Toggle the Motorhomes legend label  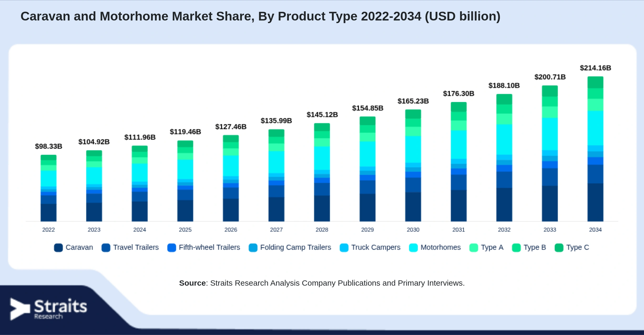click(x=441, y=247)
